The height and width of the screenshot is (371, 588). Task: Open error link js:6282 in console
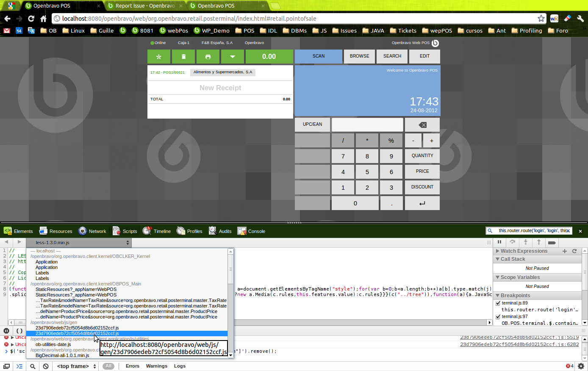click(x=519, y=344)
